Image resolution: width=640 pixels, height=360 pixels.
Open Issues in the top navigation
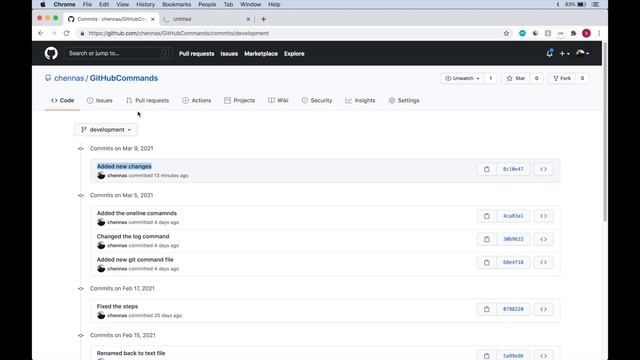[x=229, y=53]
